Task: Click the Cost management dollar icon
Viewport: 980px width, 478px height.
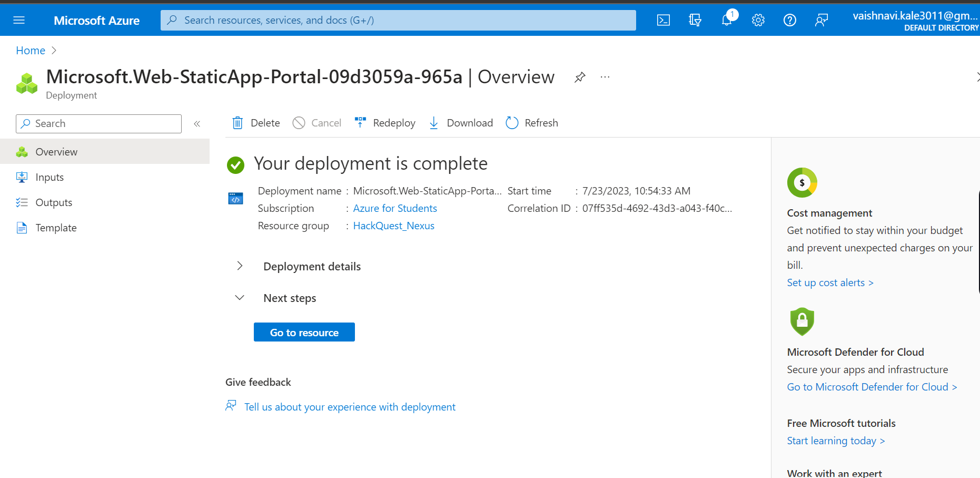Action: 802,182
